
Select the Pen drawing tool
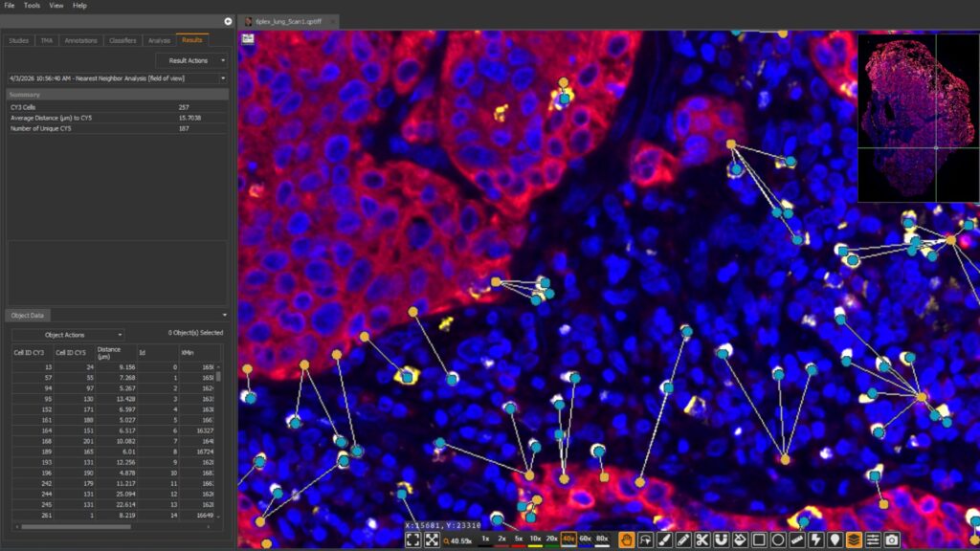(682, 540)
